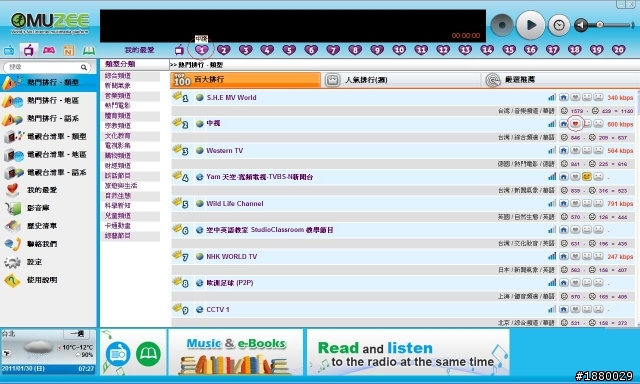The height and width of the screenshot is (384, 640).
Task: Open the green e-book mode icon
Action: [x=89, y=51]
